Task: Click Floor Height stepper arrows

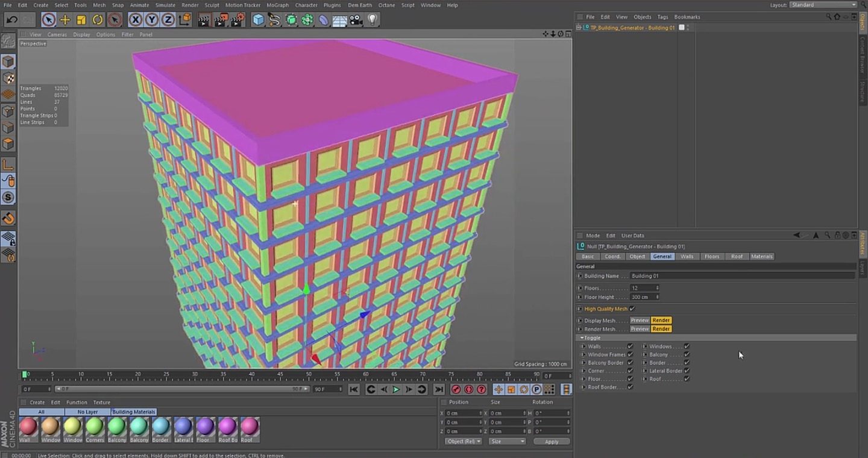Action: coord(657,297)
